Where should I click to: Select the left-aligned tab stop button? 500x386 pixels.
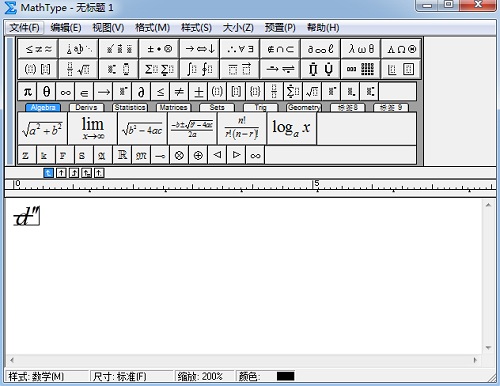pyautogui.click(x=48, y=173)
